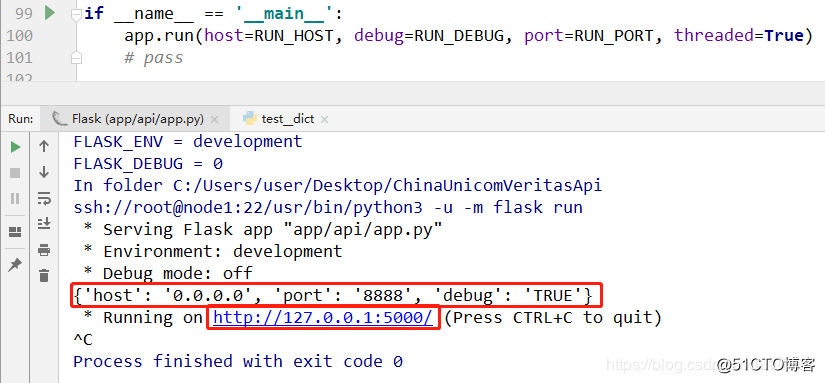Screen dimensions: 825x383
Task: Click the text 'FLASK_ENV = development'
Action: click(x=188, y=142)
